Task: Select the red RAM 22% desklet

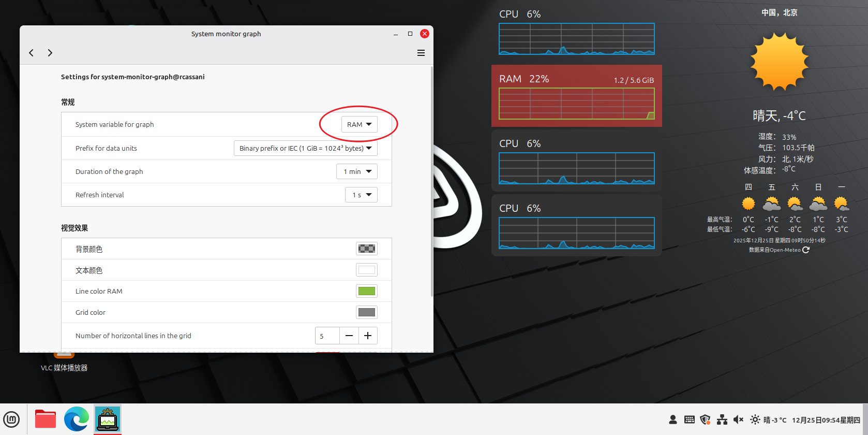Action: [x=577, y=96]
